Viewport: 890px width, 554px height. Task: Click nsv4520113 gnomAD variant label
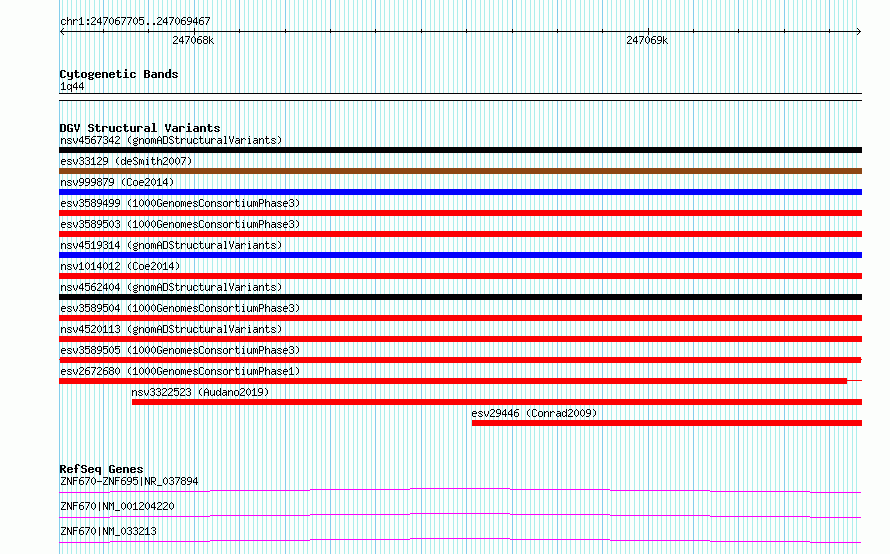tap(171, 329)
